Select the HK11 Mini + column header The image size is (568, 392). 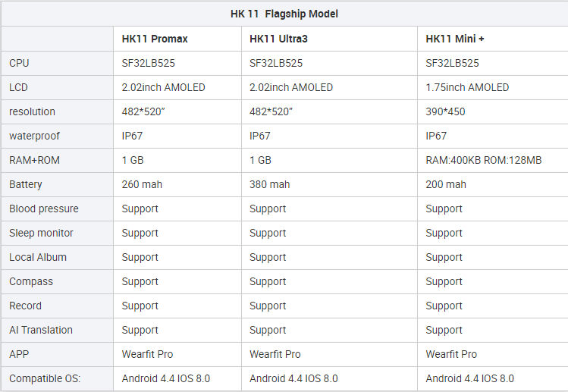pyautogui.click(x=456, y=39)
